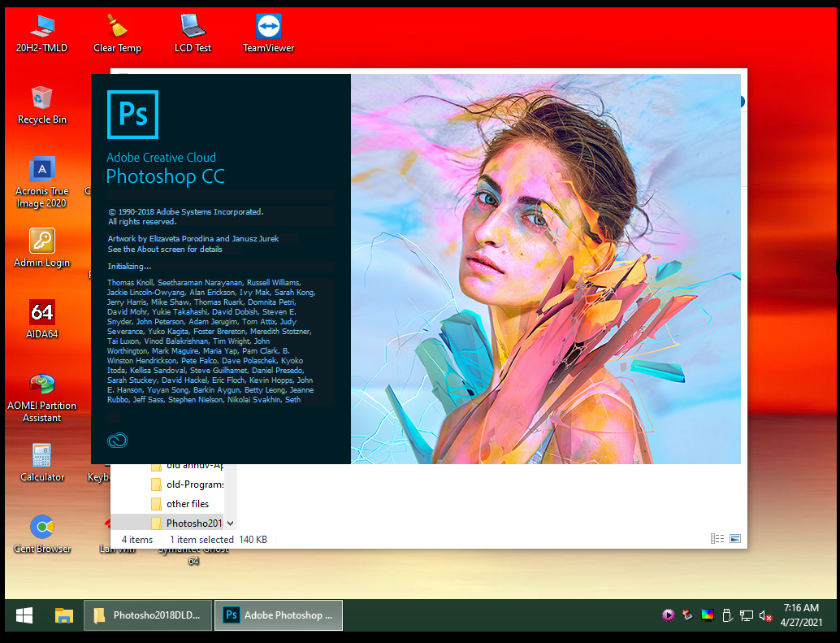This screenshot has height=643, width=840.
Task: Open the 20H2-TMLD desktop shortcut
Action: [x=41, y=34]
